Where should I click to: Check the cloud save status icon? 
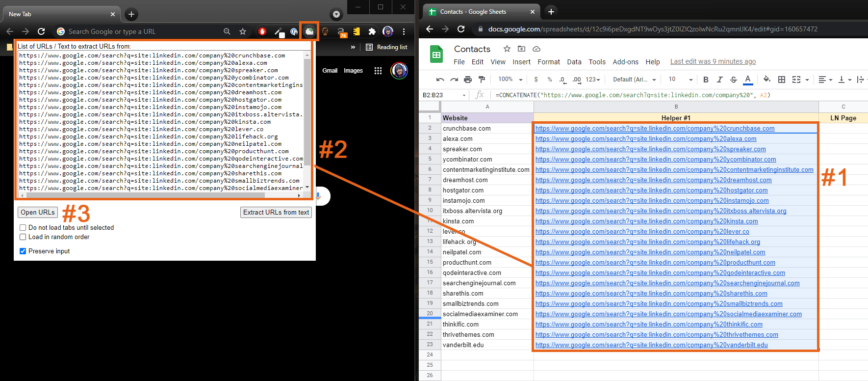tap(536, 49)
